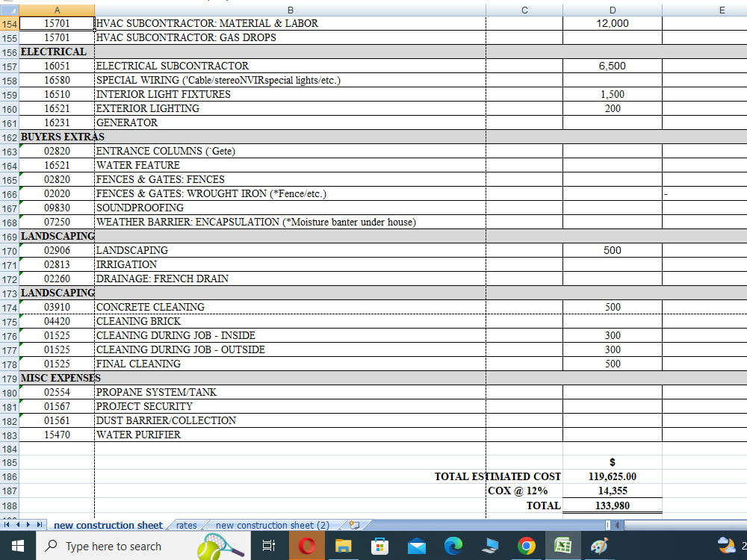
Task: Select column C header
Action: [x=524, y=10]
